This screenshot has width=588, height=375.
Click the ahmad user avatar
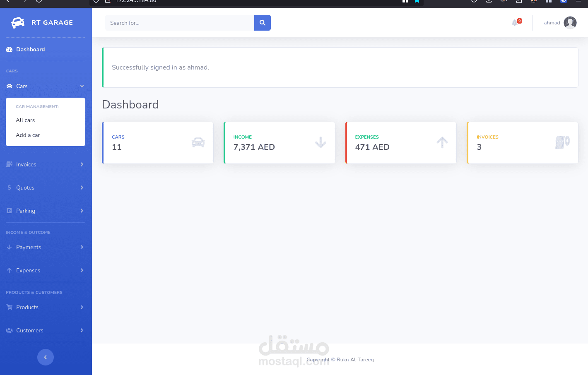(x=570, y=23)
